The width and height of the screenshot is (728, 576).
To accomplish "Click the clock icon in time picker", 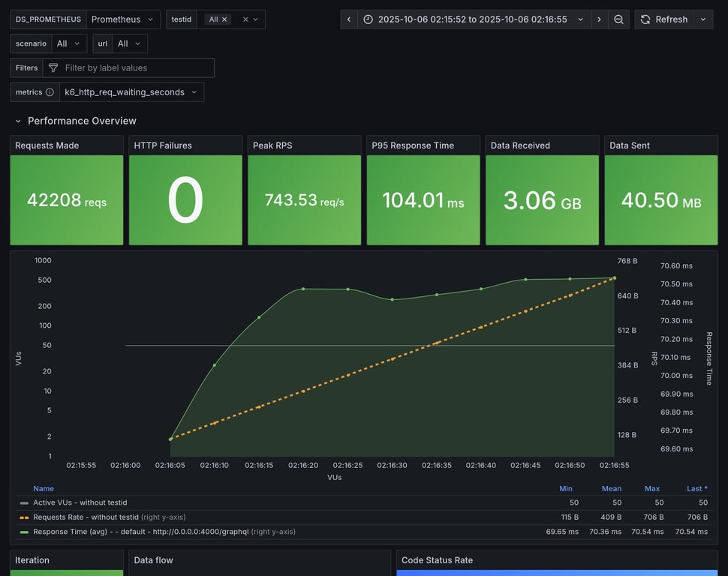I will click(x=368, y=19).
